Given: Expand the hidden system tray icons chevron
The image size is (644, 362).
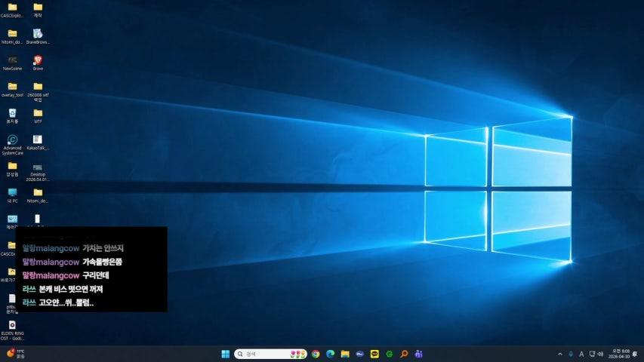Looking at the screenshot, I should [x=559, y=354].
